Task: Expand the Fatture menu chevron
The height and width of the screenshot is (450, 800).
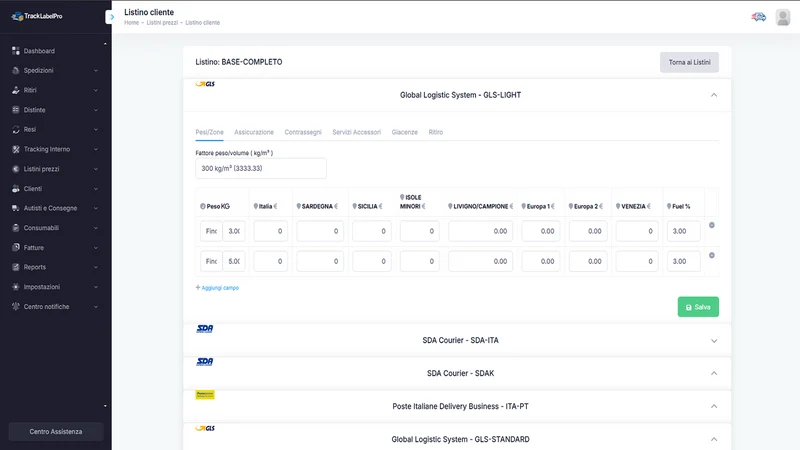Action: (x=95, y=248)
